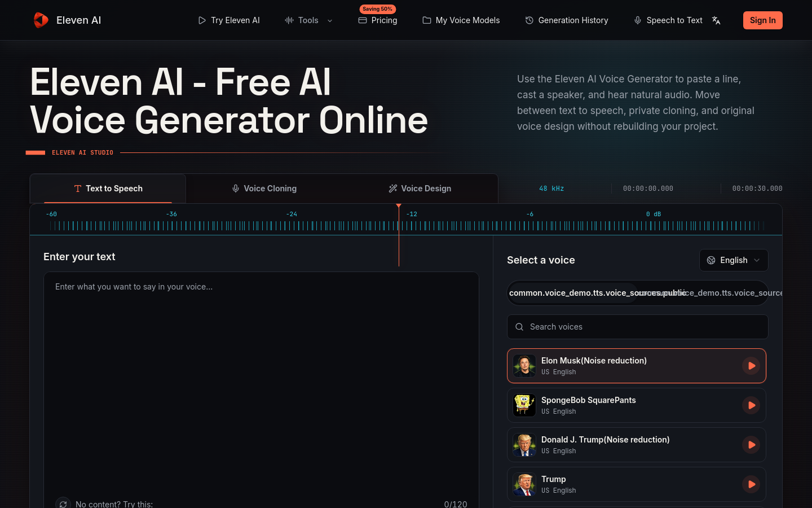Click the Speech to Text microphone icon
The width and height of the screenshot is (812, 508).
tap(638, 20)
